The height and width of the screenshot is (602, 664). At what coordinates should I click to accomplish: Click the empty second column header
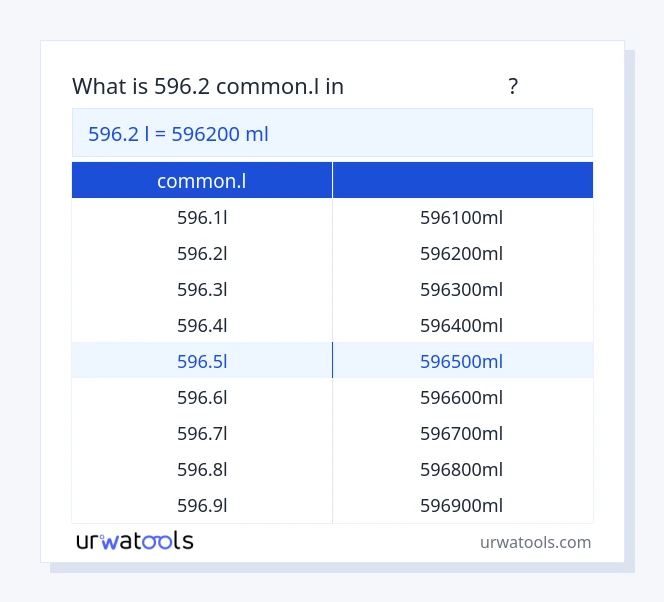click(x=462, y=181)
